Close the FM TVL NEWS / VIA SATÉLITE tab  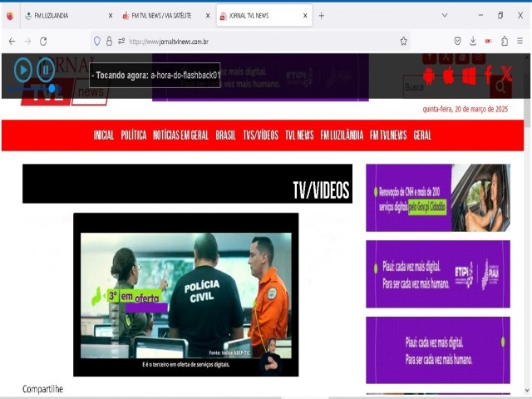tap(208, 16)
